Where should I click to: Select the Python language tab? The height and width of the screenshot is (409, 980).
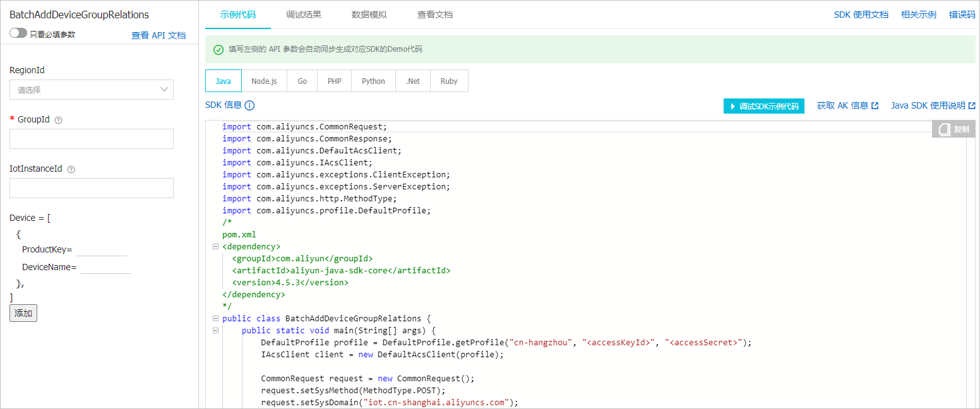373,81
